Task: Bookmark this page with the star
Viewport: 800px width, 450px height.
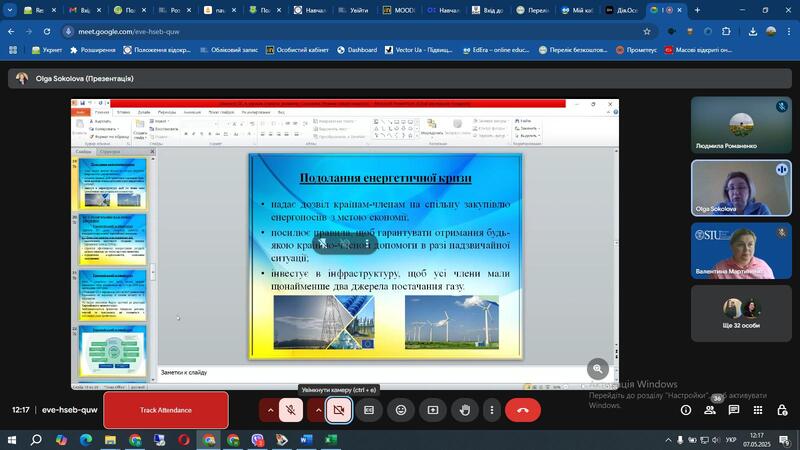Action: [x=647, y=32]
